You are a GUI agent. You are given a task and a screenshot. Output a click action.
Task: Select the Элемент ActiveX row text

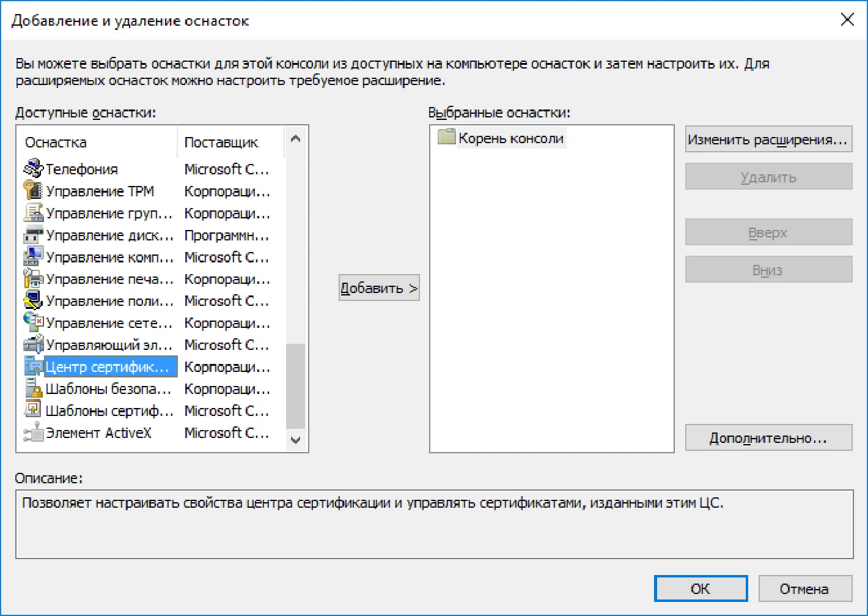tap(98, 432)
